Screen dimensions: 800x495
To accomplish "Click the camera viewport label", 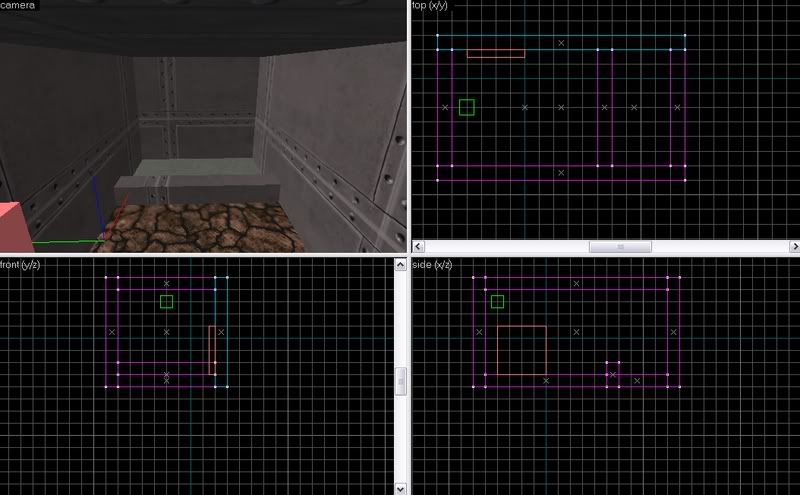I will pyautogui.click(x=19, y=6).
